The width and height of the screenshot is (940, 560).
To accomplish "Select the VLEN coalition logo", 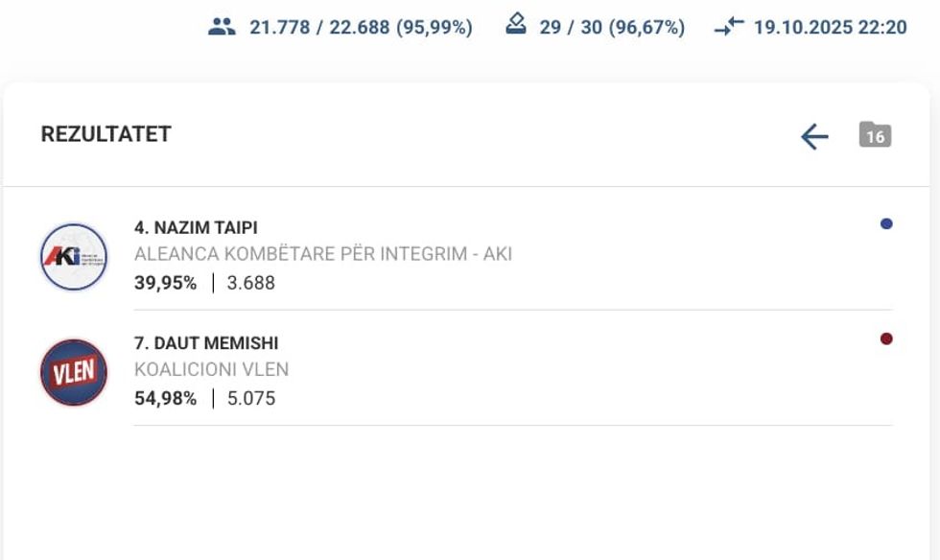I will click(74, 372).
